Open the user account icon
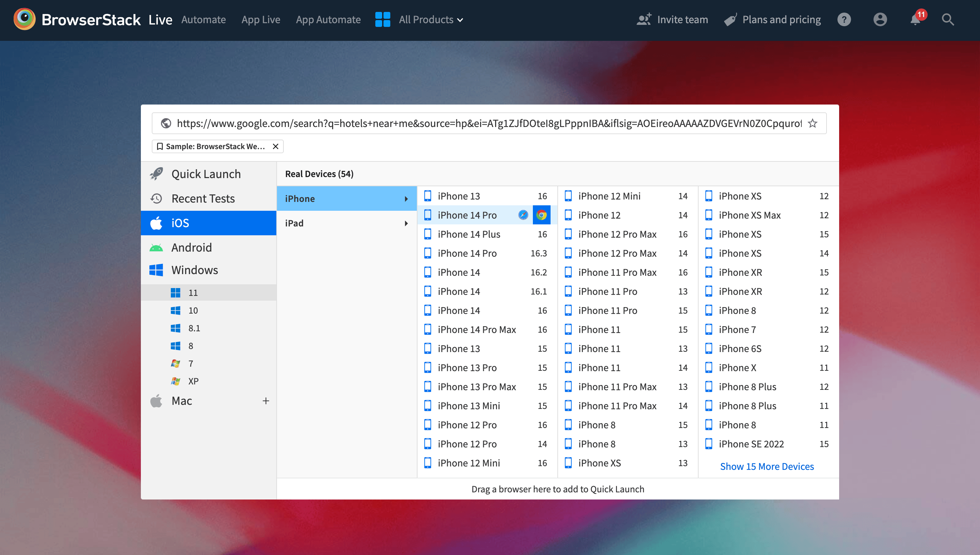This screenshot has width=980, height=555. coord(880,19)
